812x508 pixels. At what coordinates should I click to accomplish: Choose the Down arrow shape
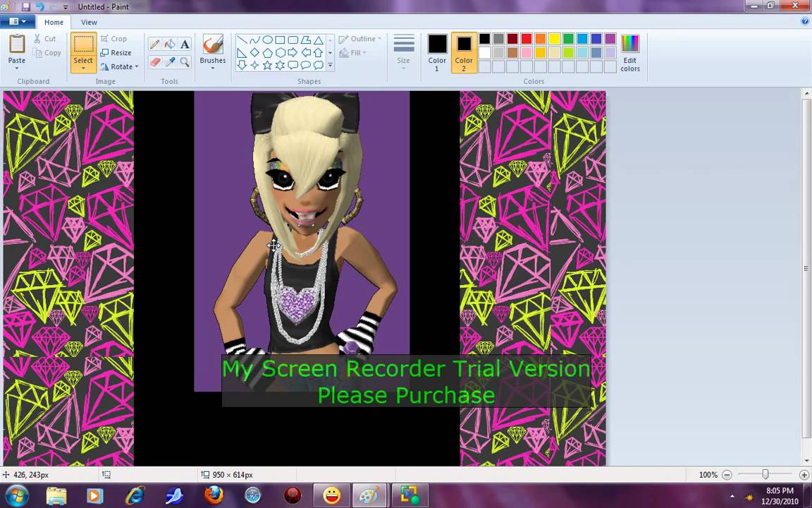[242, 66]
